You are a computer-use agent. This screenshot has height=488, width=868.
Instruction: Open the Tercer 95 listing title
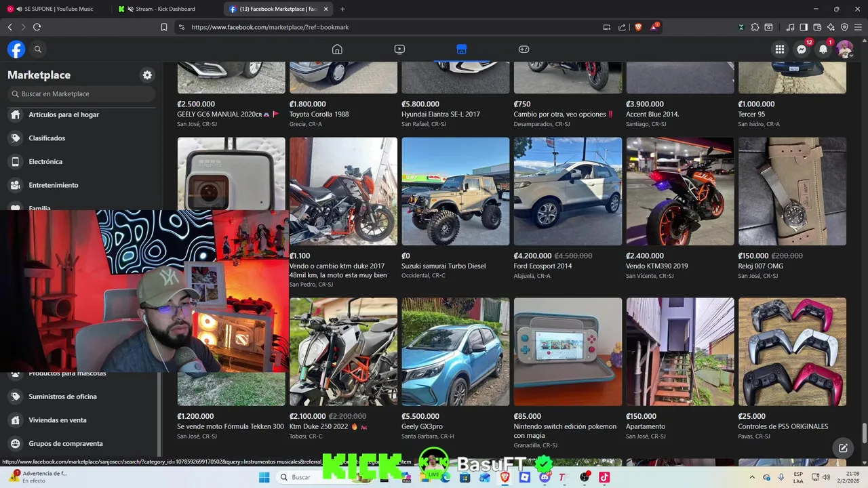pyautogui.click(x=751, y=115)
